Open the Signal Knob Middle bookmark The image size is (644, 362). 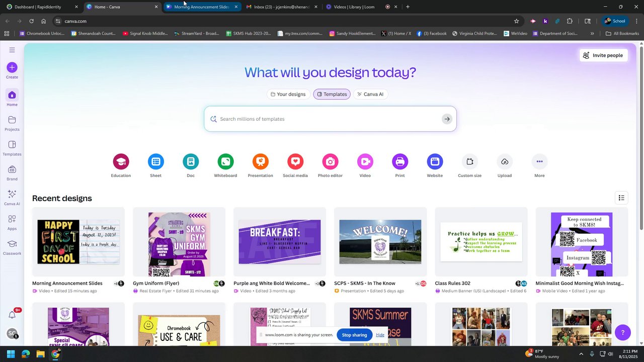[145, 34]
